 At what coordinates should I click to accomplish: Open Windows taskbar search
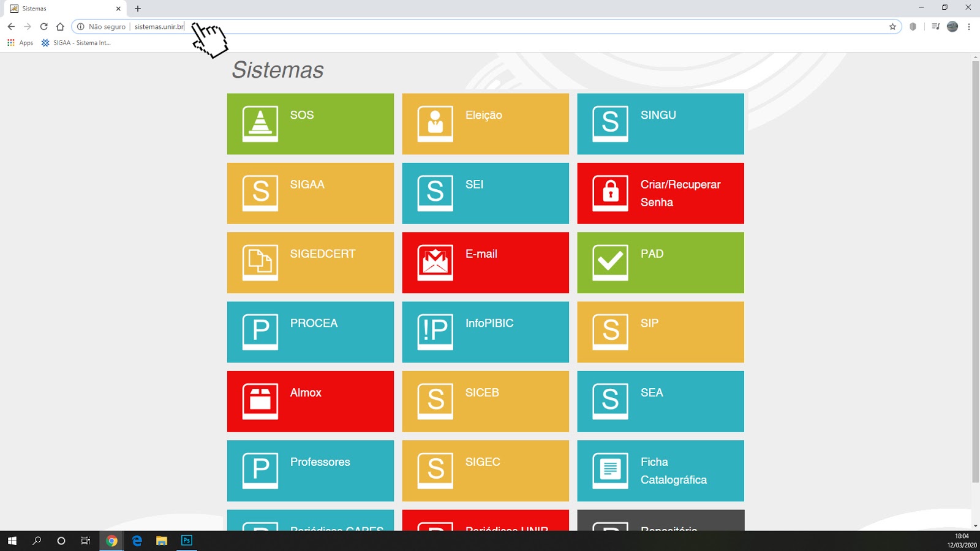click(x=37, y=541)
